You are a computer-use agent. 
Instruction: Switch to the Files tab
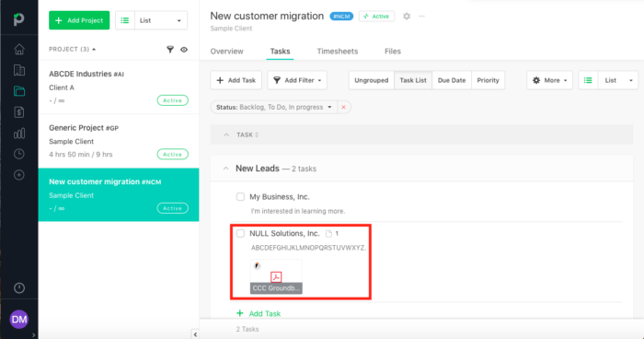[x=393, y=52]
